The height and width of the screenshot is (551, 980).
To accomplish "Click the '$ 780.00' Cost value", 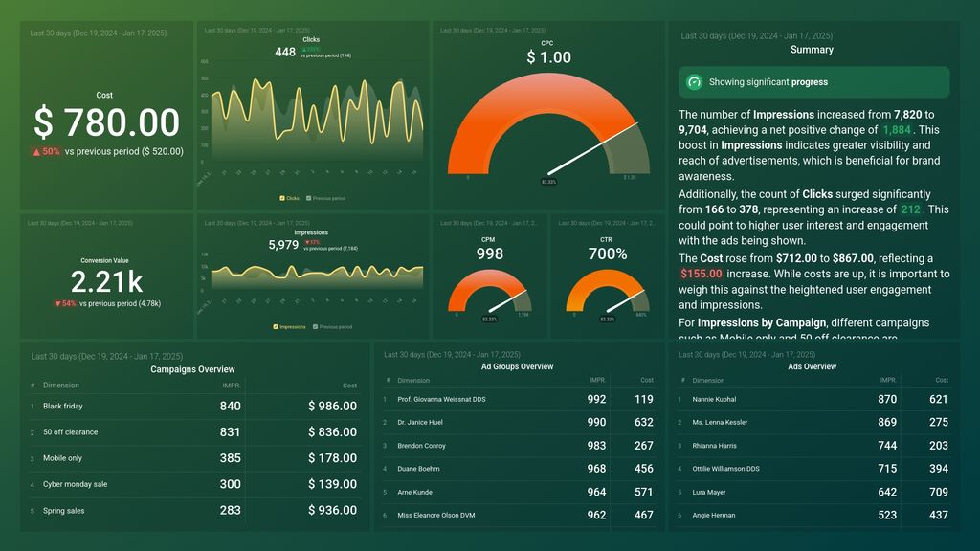I will click(x=106, y=121).
